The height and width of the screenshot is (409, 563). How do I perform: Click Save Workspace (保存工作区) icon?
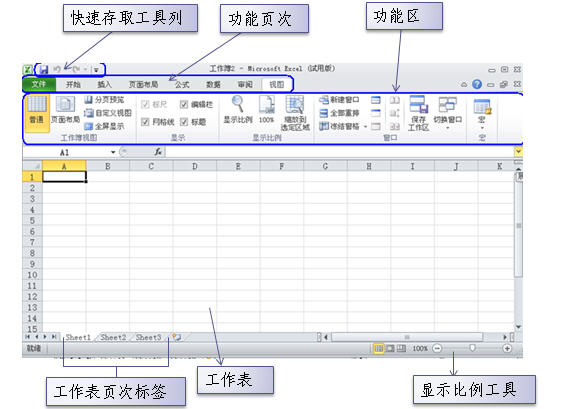click(x=418, y=113)
